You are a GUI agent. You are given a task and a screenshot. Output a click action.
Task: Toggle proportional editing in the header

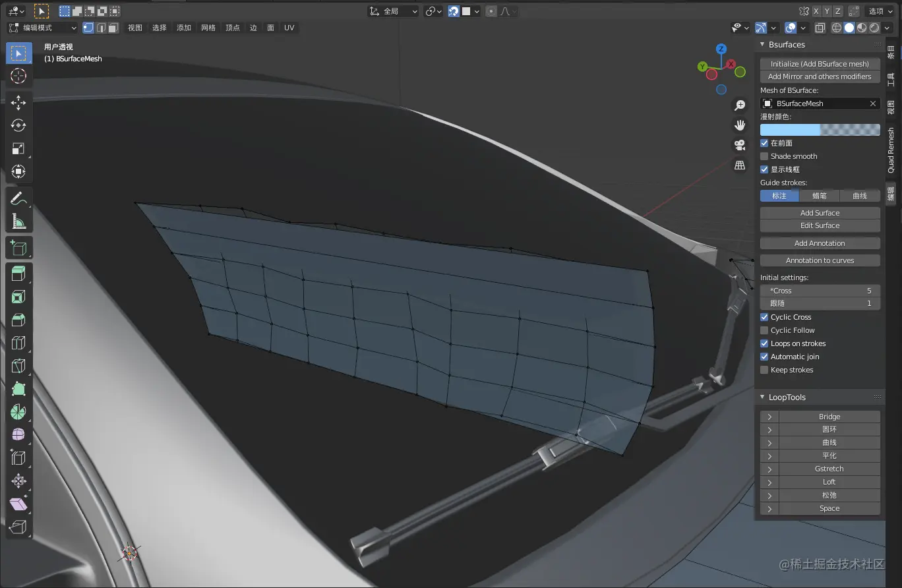point(491,11)
